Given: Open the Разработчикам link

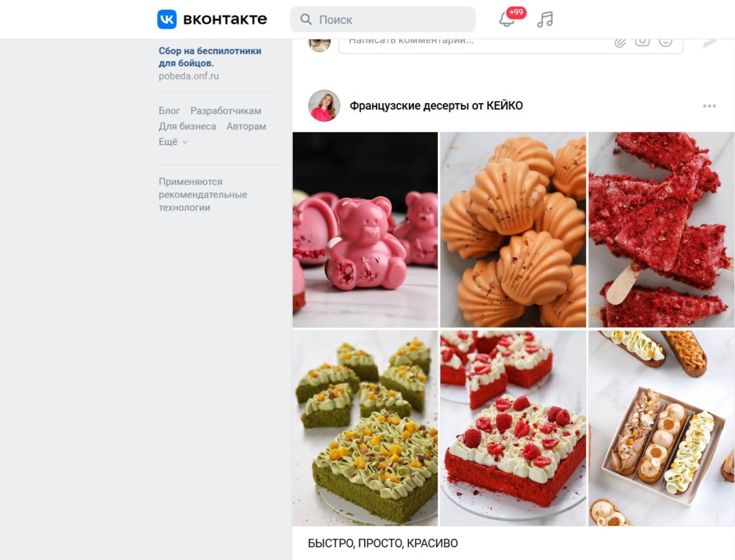Looking at the screenshot, I should (x=225, y=111).
